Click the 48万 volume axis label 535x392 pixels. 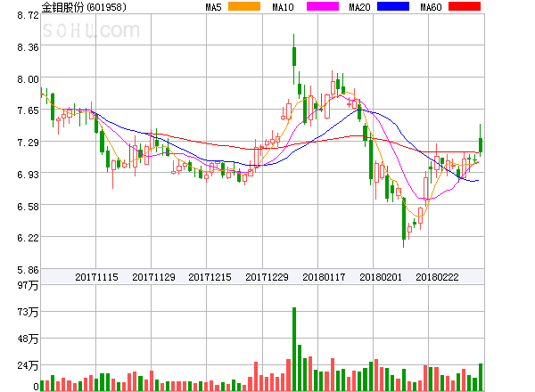click(x=28, y=339)
